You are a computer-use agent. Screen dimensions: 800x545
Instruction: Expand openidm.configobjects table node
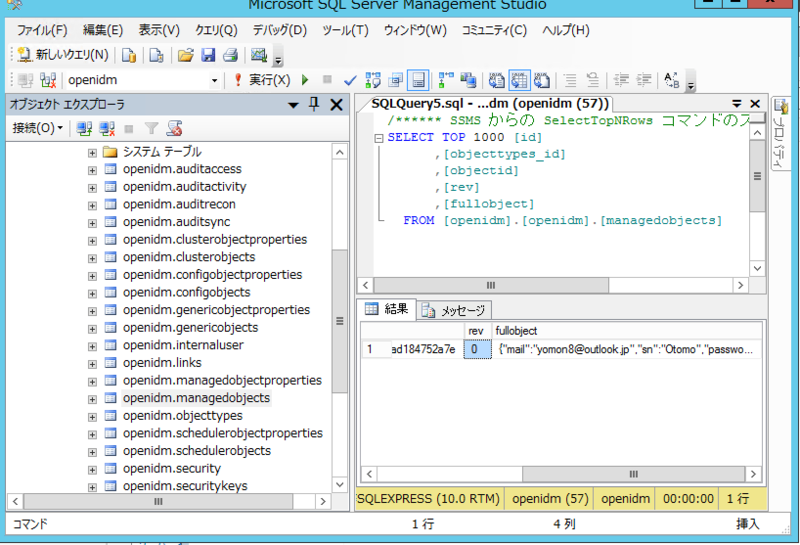click(x=92, y=293)
